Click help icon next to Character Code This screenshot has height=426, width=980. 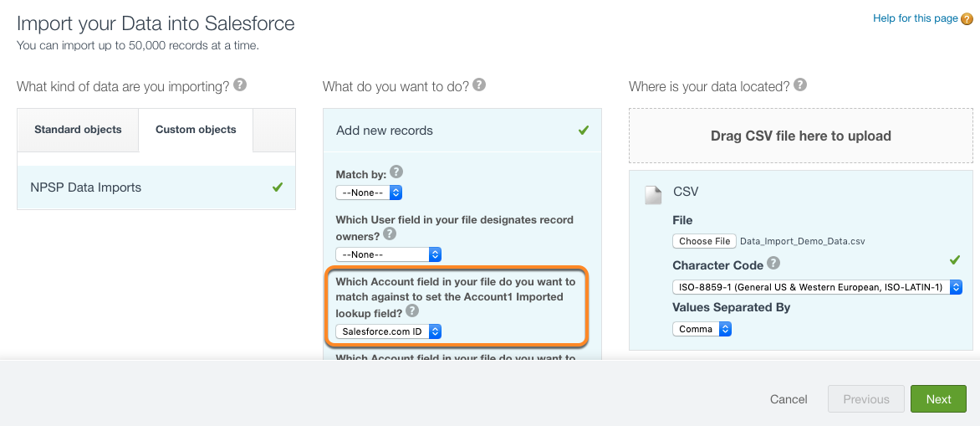pyautogui.click(x=774, y=264)
